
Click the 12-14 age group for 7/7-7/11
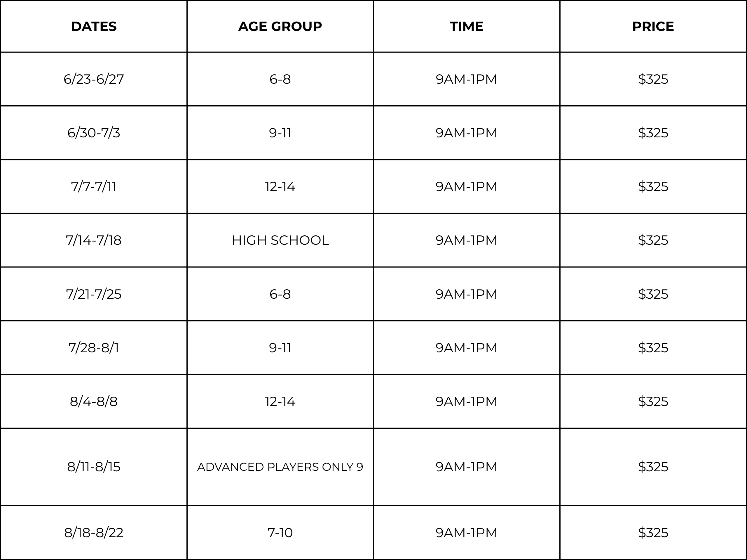(x=280, y=186)
